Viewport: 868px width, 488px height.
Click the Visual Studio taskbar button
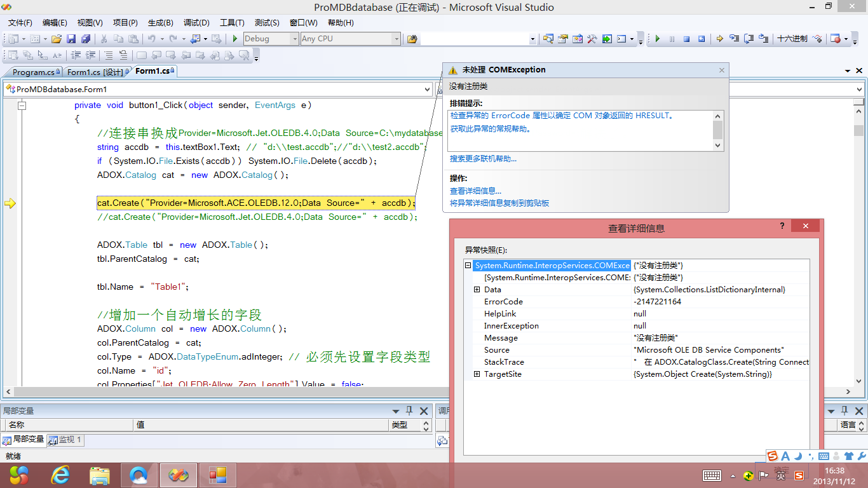[179, 475]
